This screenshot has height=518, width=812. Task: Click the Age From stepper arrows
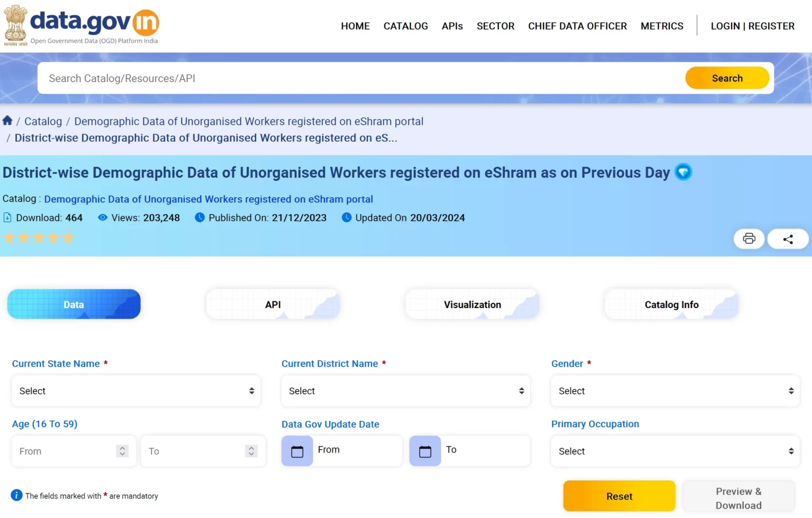(122, 451)
